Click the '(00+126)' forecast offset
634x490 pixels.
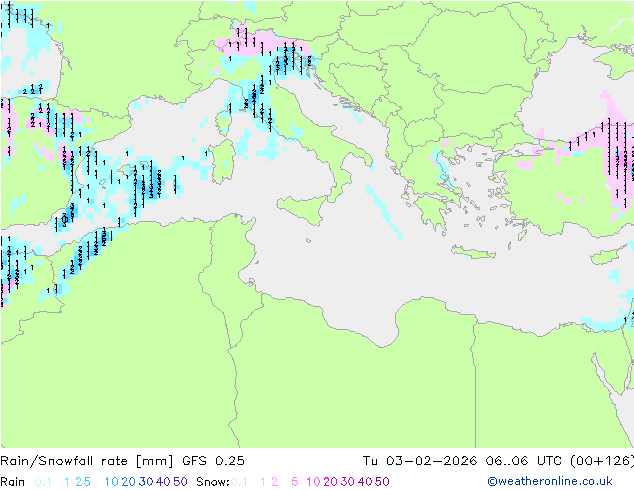pyautogui.click(x=602, y=461)
